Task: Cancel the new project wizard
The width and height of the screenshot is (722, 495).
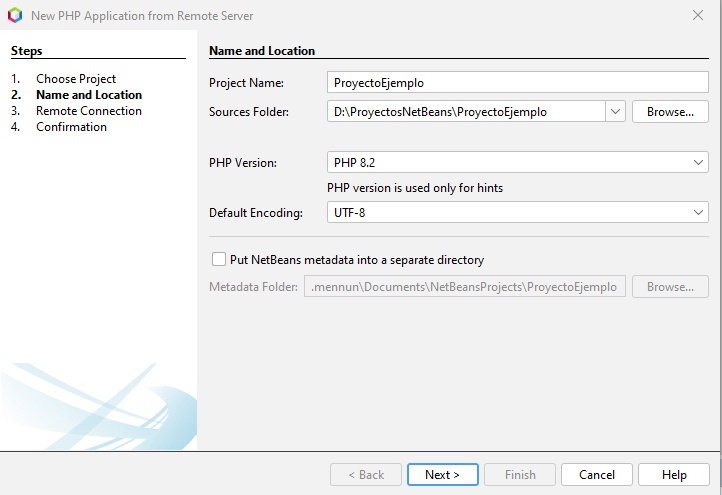Action: (x=596, y=475)
